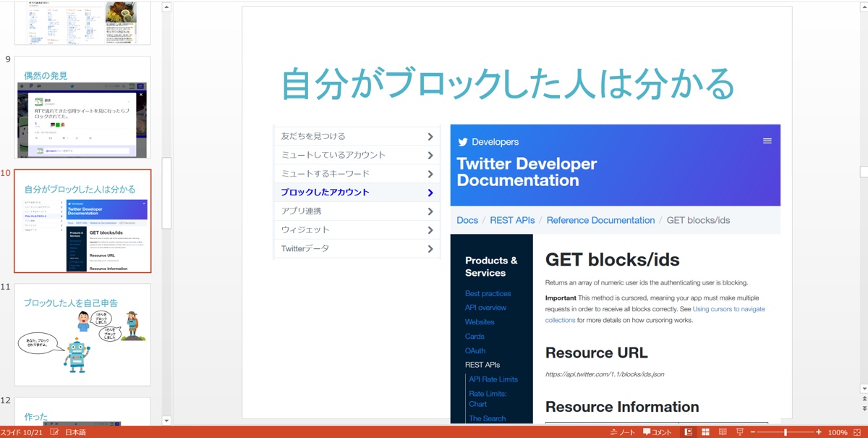The width and height of the screenshot is (868, 438).
Task: Fit the slide to the current window
Action: [856, 432]
